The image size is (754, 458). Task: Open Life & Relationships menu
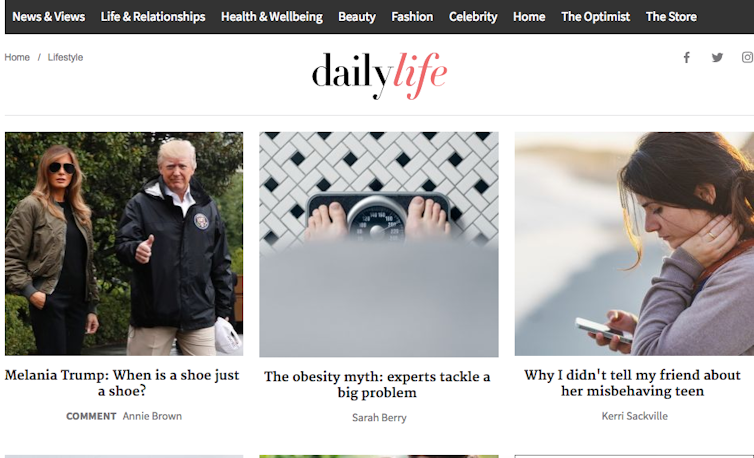coord(153,17)
